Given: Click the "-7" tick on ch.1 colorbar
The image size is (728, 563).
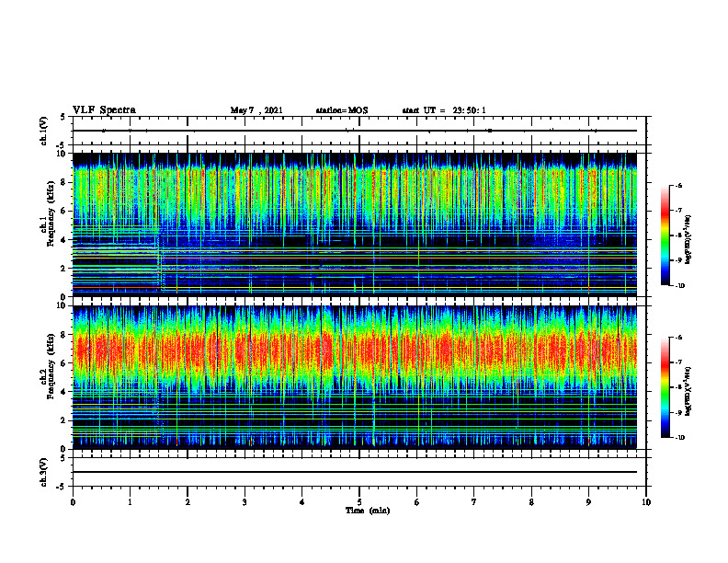Looking at the screenshot, I should coord(678,211).
